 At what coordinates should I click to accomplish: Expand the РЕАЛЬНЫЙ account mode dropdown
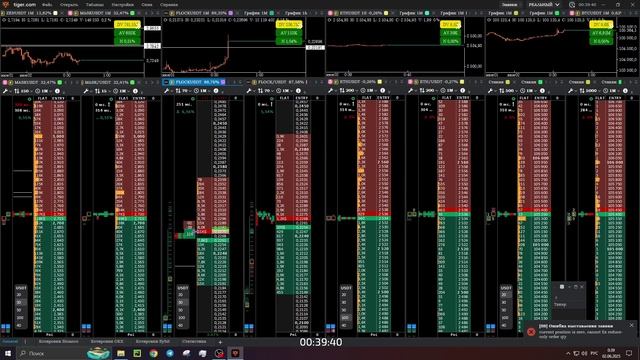(544, 4)
